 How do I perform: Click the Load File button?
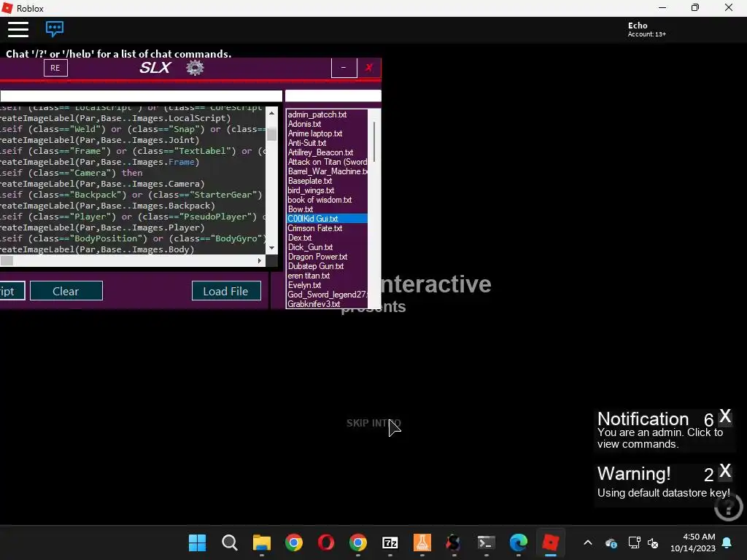(x=226, y=291)
